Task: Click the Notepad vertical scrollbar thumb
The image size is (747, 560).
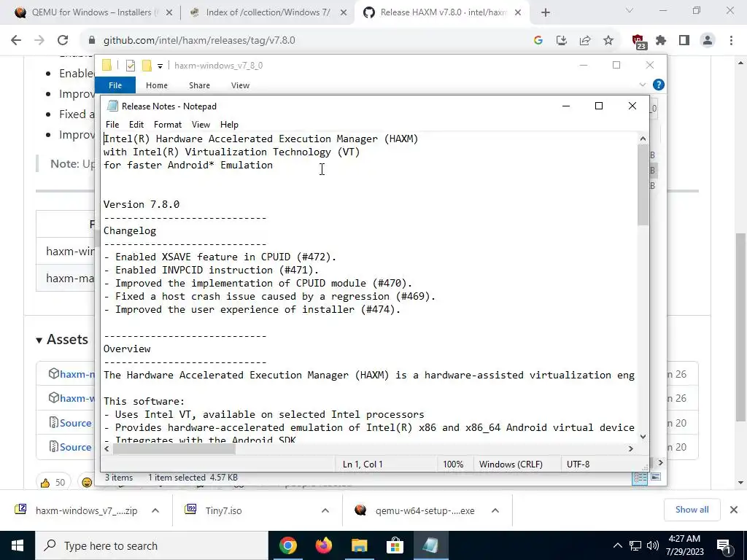Action: click(x=643, y=184)
